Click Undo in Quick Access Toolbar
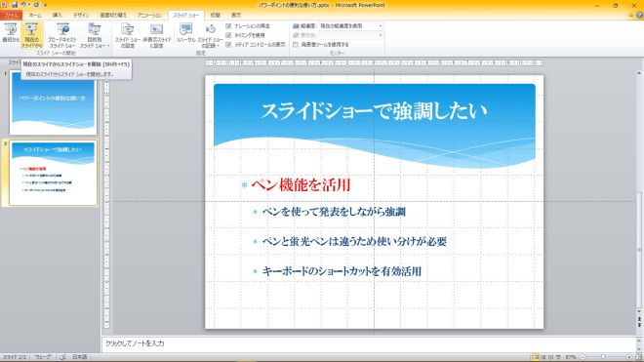 point(23,5)
